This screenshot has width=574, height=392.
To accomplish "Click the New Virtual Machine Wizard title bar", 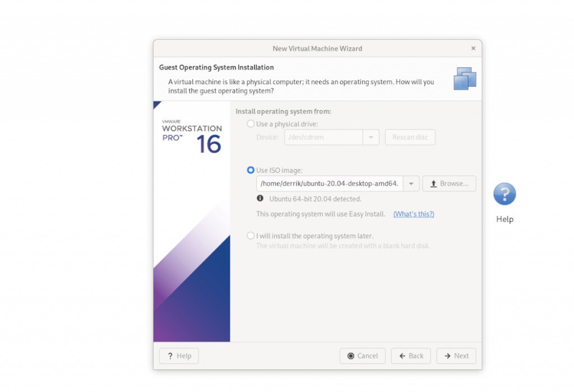I will (317, 48).
